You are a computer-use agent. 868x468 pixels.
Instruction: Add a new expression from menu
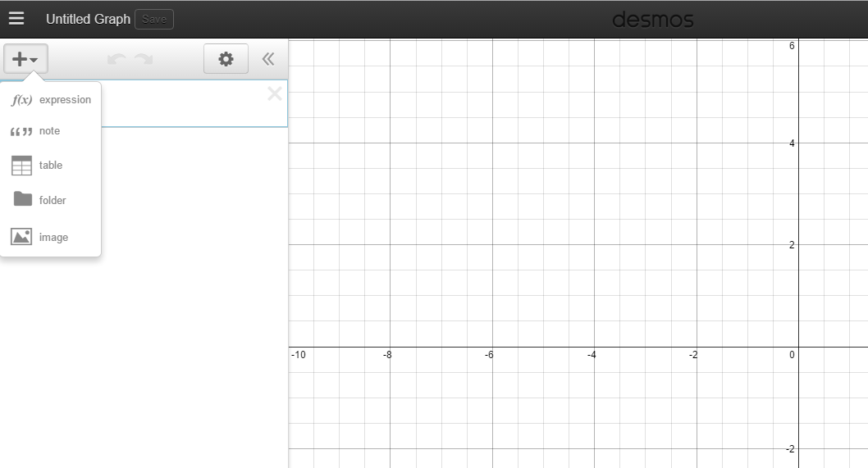(x=50, y=99)
